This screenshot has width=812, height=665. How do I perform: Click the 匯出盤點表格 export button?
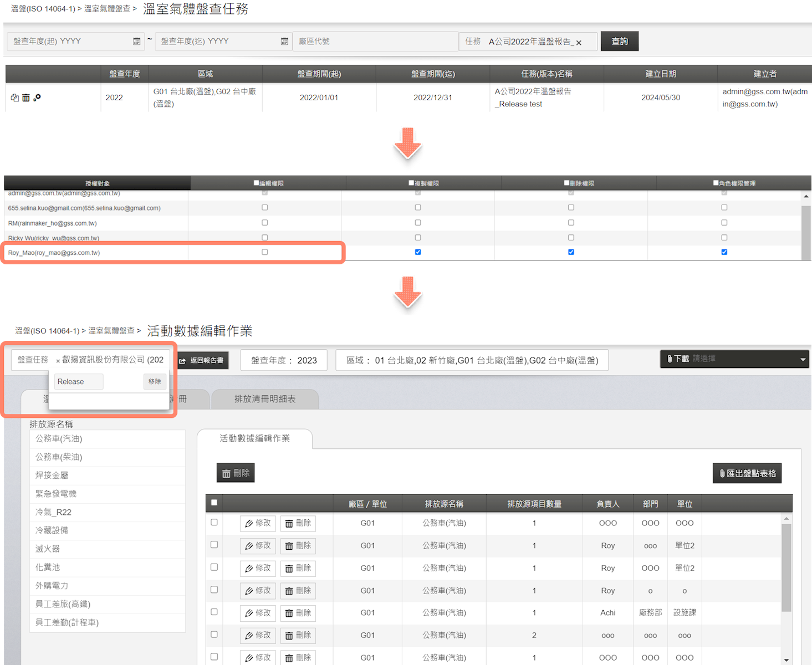(747, 473)
